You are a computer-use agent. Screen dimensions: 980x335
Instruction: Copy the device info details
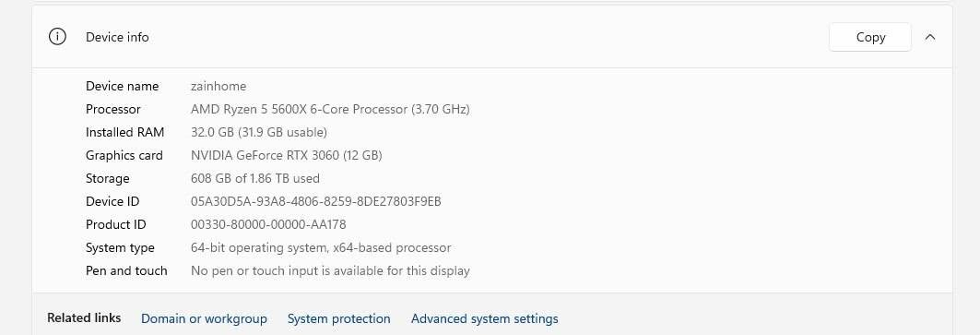[870, 37]
